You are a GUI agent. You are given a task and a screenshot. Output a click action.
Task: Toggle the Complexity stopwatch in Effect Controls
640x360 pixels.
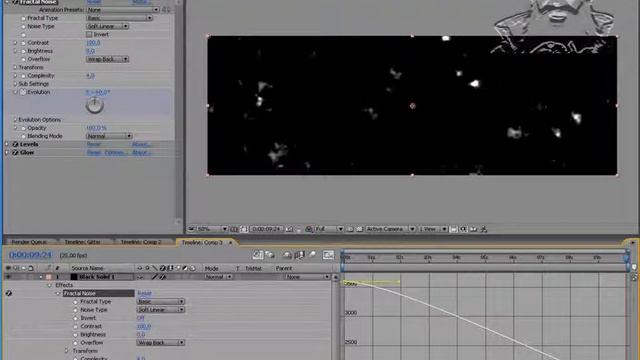[23, 76]
